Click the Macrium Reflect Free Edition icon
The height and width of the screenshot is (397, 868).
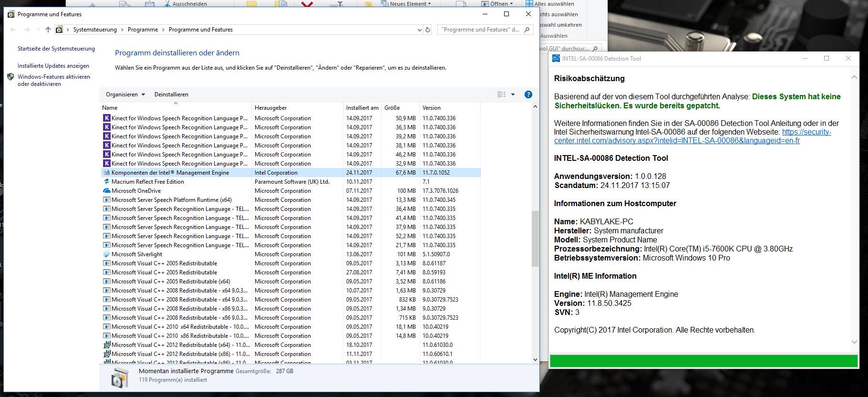point(106,182)
